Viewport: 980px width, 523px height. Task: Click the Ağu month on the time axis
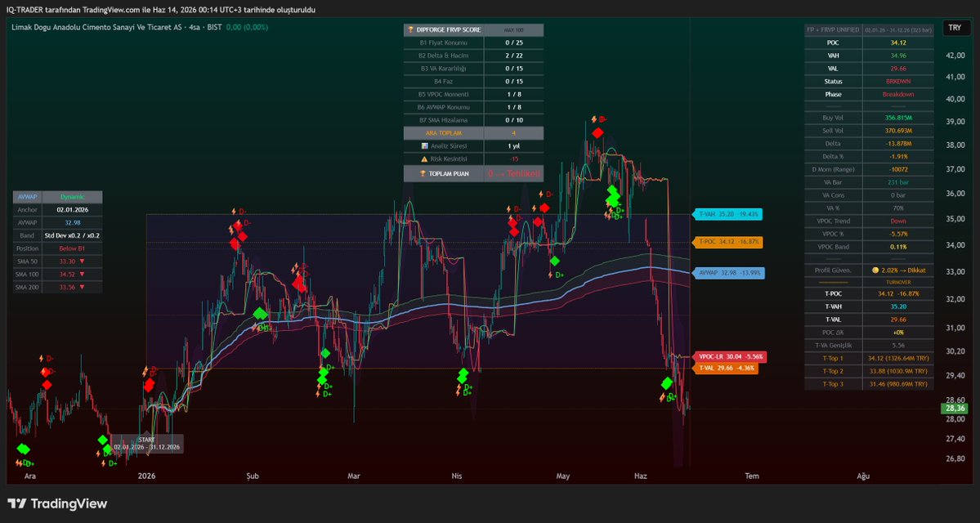pyautogui.click(x=863, y=476)
